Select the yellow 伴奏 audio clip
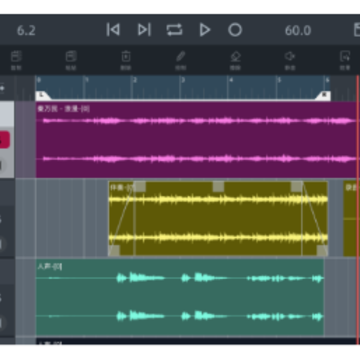 pos(218,219)
